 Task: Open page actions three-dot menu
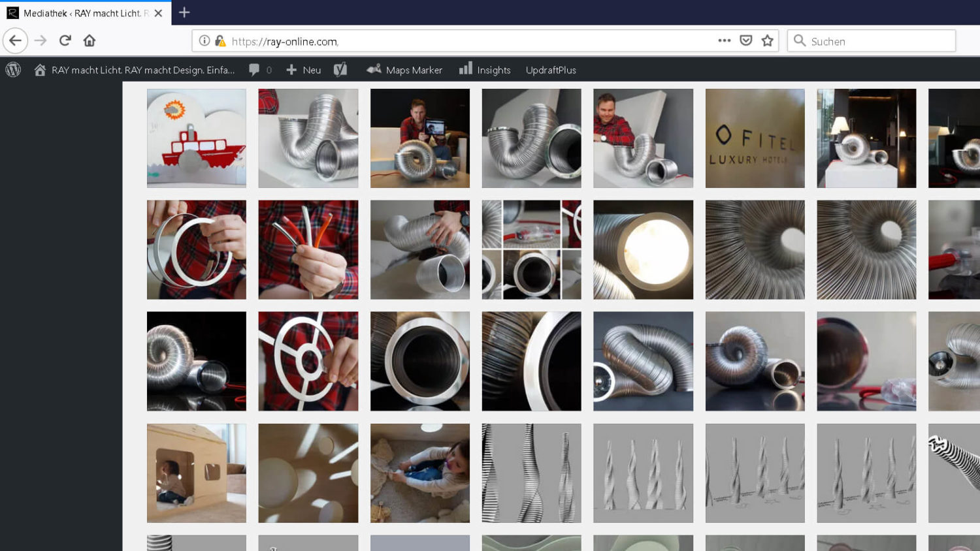(x=724, y=40)
